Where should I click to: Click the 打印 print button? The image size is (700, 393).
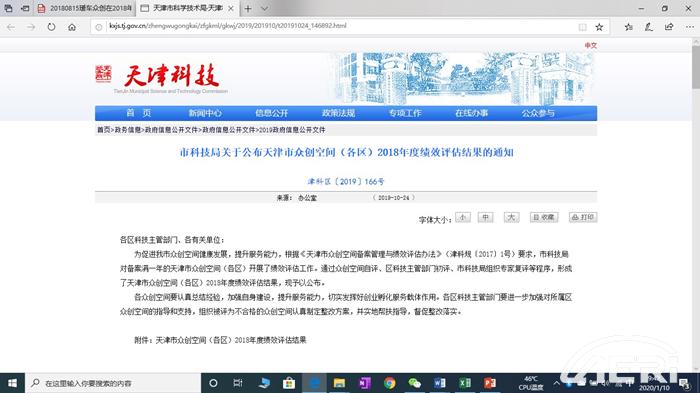pyautogui.click(x=583, y=217)
